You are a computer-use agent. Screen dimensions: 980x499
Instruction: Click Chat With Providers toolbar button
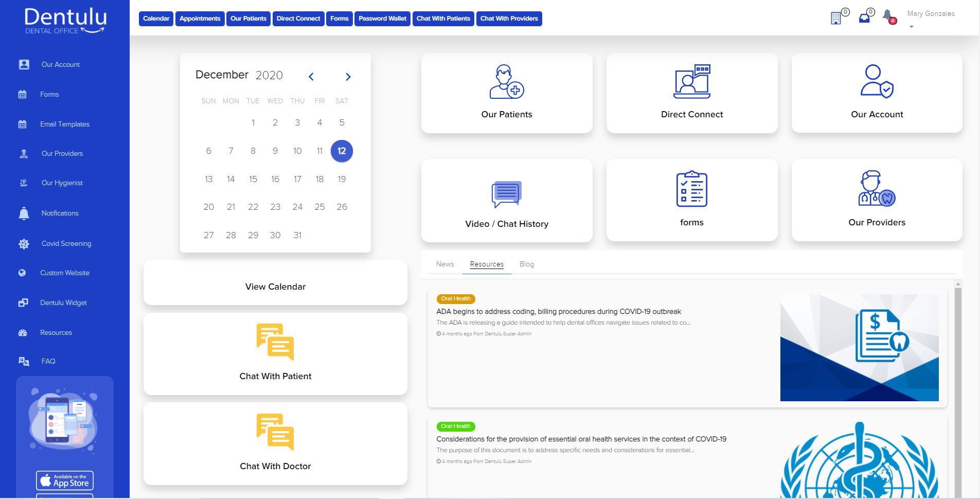click(x=509, y=19)
